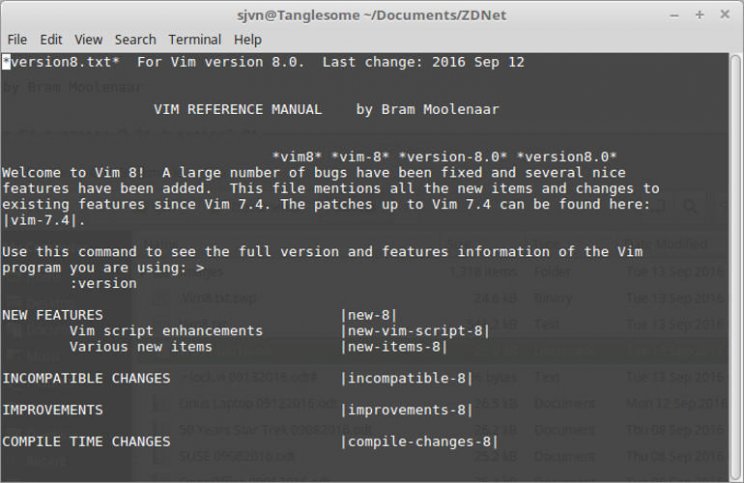Click the *version8.txt* tag text
Viewport: 744px width, 483px height.
coord(61,62)
